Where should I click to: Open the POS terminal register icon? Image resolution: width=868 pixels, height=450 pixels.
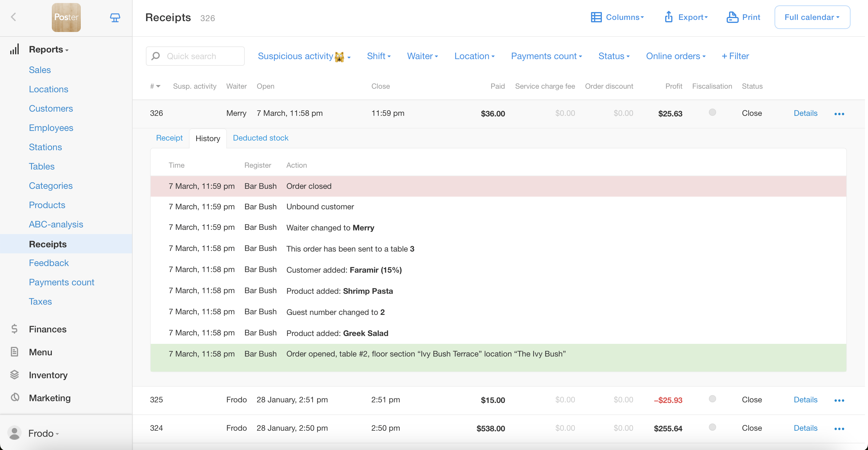115,17
